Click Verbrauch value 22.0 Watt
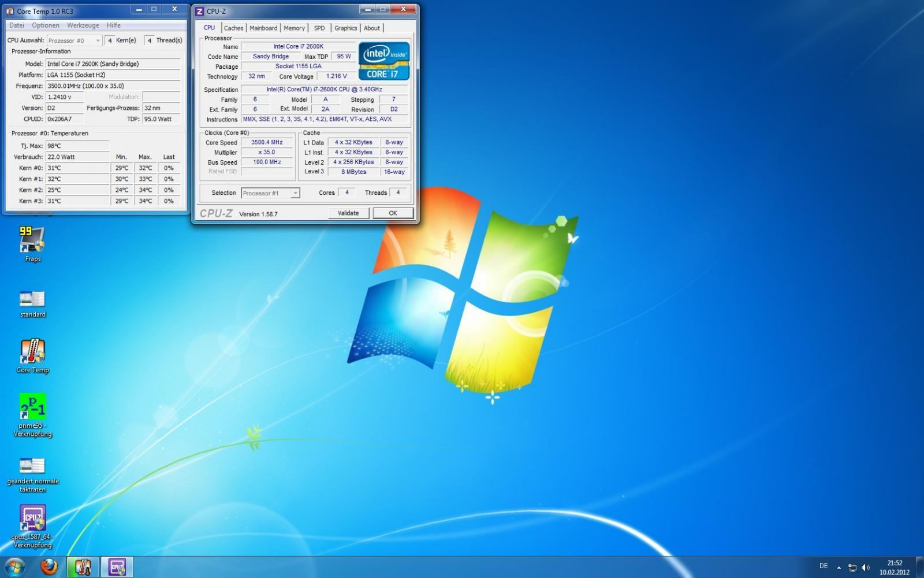 coord(78,157)
